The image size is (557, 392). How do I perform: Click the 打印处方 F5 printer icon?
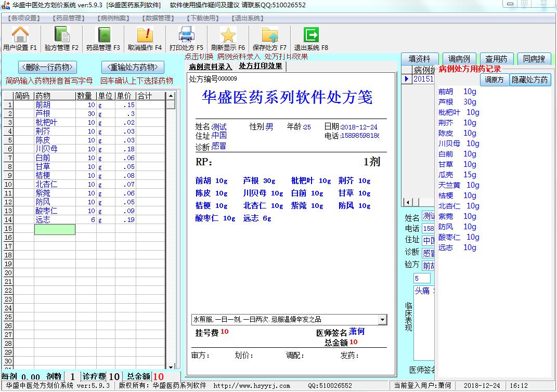pos(187,34)
